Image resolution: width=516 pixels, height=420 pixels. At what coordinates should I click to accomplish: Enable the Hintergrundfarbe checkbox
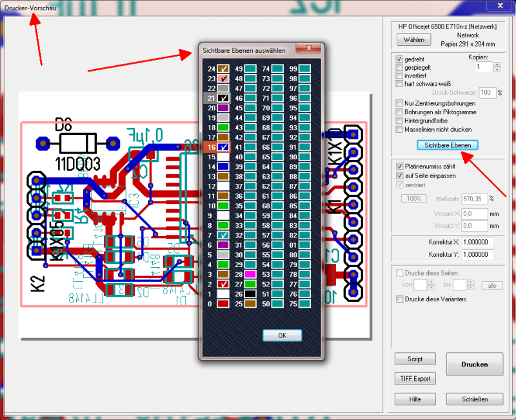399,120
